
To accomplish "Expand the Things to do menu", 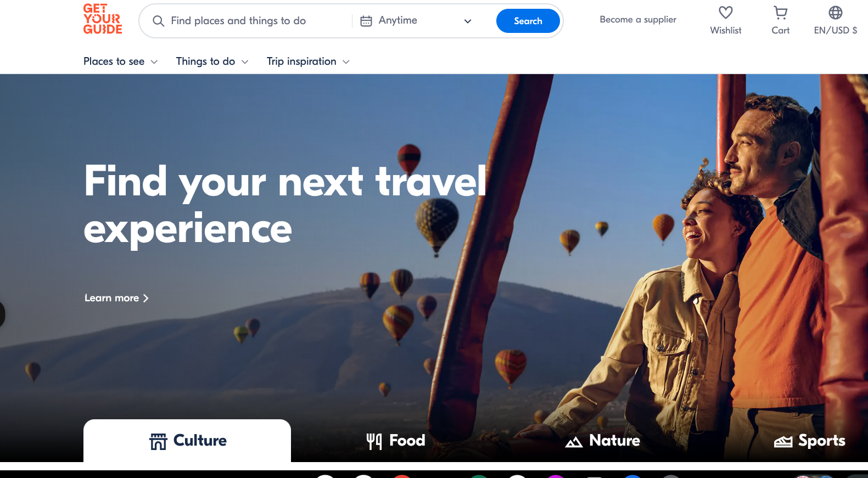I will (212, 61).
